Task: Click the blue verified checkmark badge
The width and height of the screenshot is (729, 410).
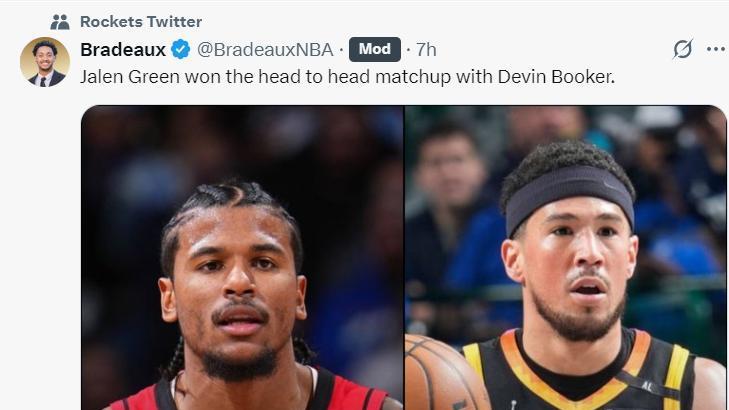Action: pos(180,49)
